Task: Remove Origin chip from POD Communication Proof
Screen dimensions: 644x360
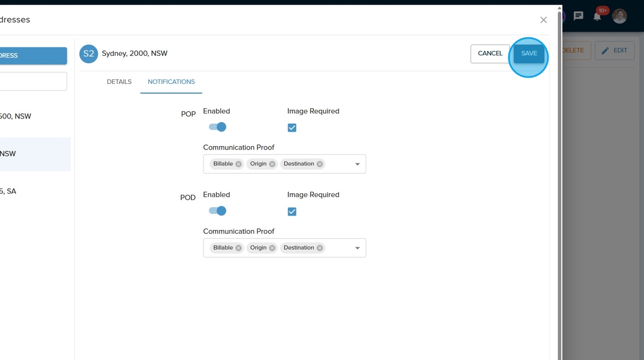Action: coord(272,248)
